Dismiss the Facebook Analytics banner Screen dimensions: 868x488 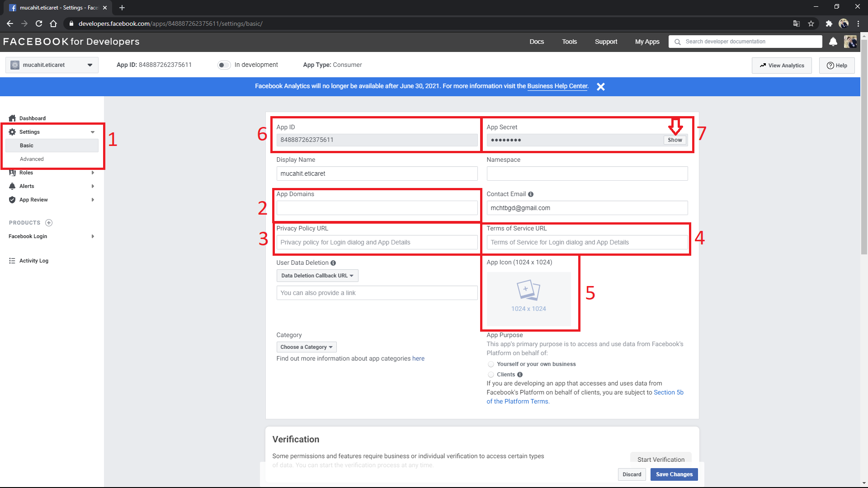coord(600,87)
